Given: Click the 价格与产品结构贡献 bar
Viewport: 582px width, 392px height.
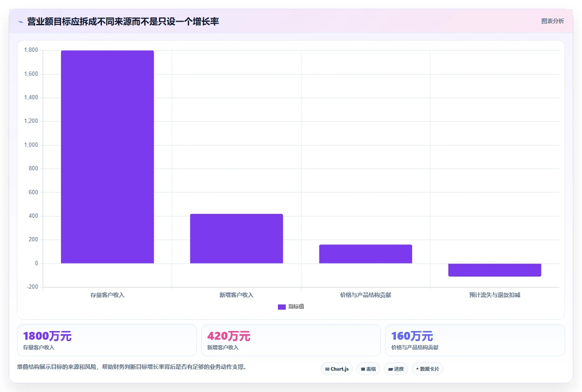Looking at the screenshot, I should [365, 254].
